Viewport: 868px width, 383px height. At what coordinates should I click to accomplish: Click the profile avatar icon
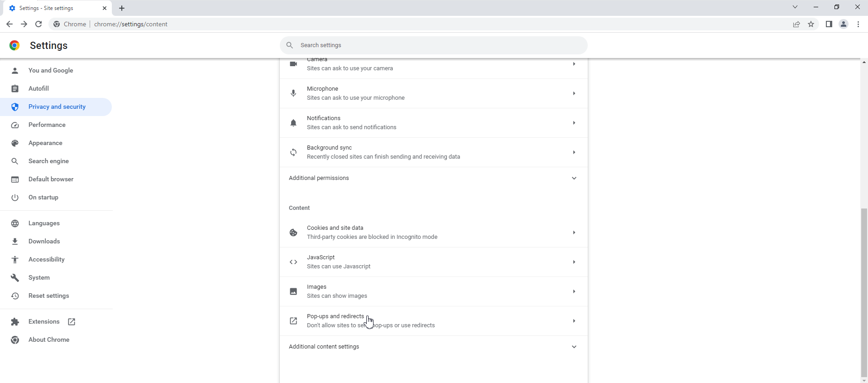pos(844,24)
